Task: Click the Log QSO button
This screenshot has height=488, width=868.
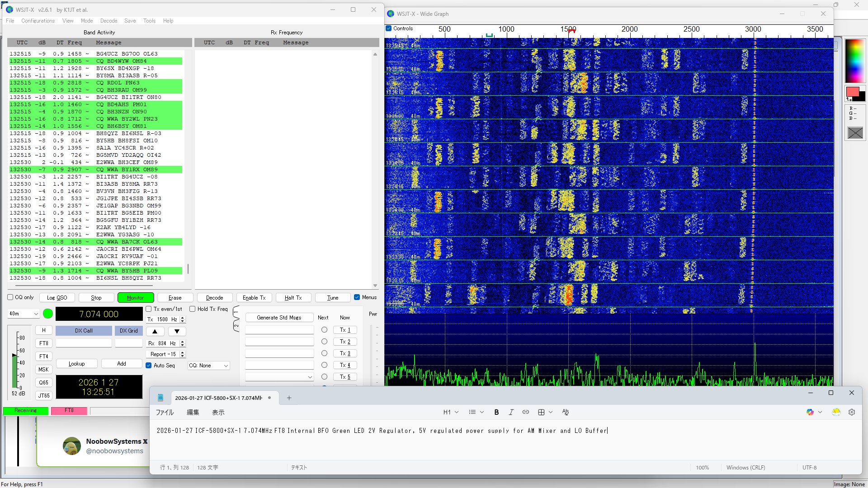Action: [x=57, y=298]
